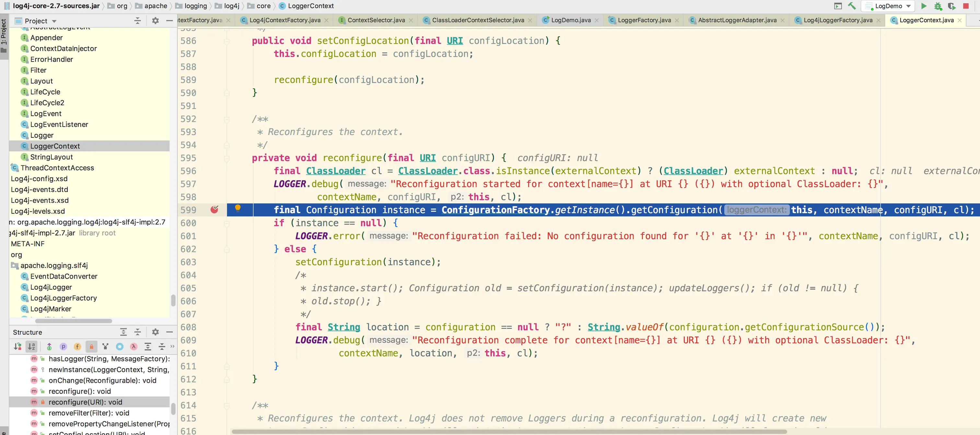Start debugging with the bug icon
980x435 pixels.
pyautogui.click(x=938, y=6)
